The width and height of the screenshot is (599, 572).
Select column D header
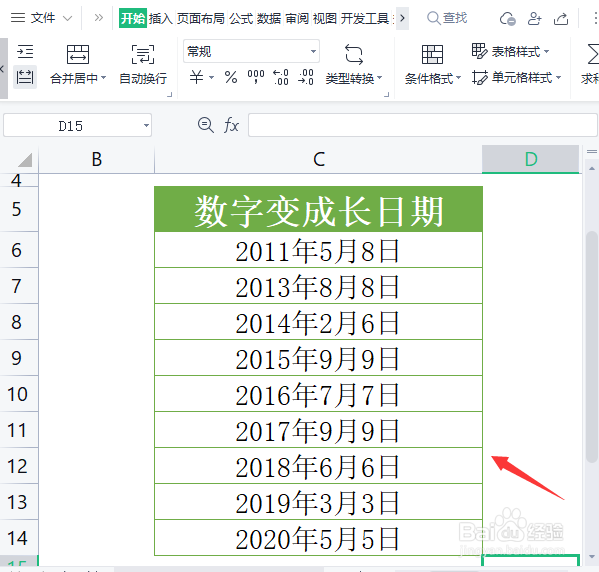[x=531, y=159]
